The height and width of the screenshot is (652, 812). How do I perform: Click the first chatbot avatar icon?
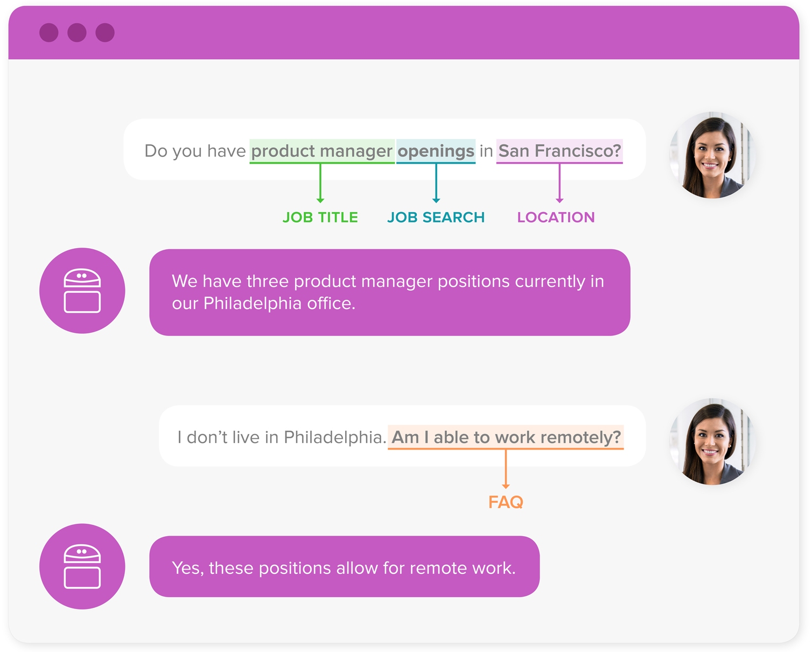click(82, 291)
